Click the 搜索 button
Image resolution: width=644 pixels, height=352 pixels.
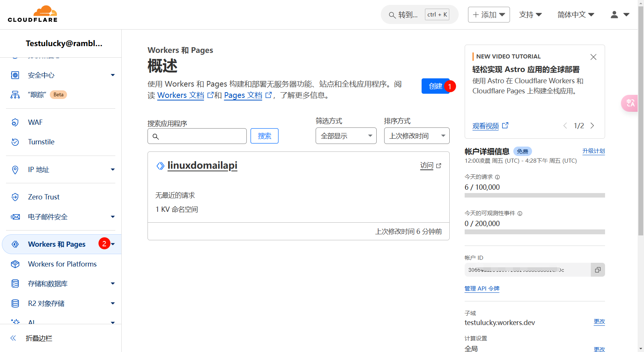coord(264,136)
